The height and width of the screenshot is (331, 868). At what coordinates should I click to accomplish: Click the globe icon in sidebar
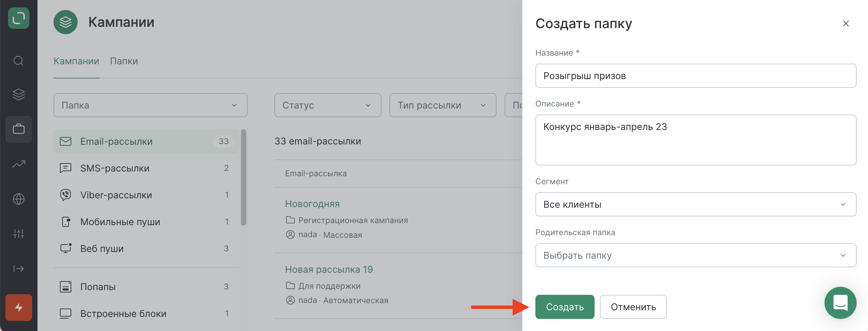point(18,199)
